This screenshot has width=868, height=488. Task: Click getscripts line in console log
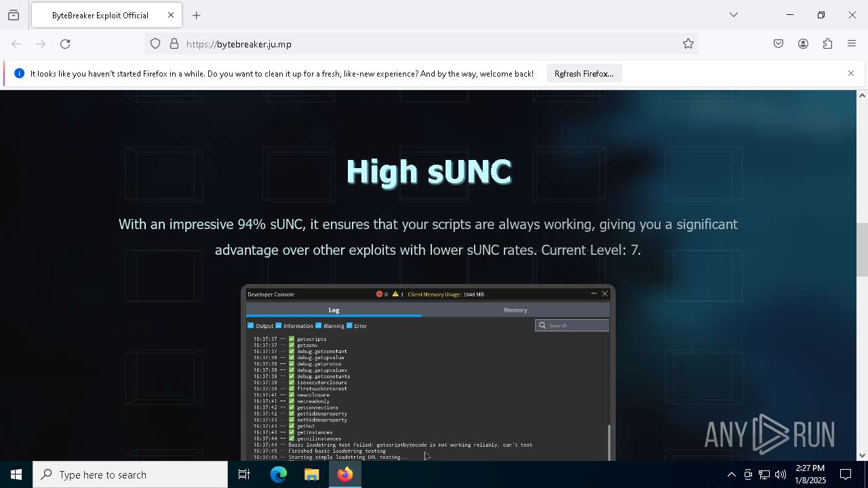[312, 339]
